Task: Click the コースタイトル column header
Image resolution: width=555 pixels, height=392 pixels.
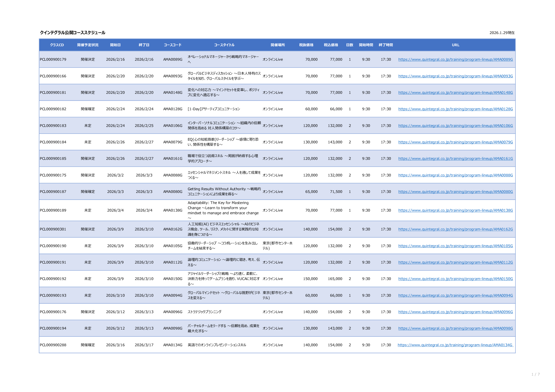Action: [x=224, y=45]
